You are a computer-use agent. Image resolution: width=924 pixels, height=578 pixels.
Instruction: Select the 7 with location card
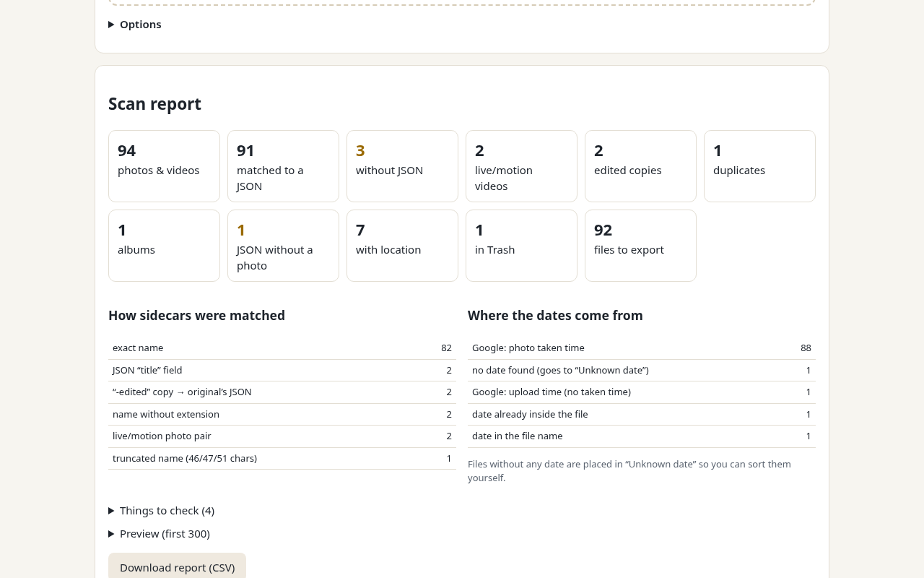[402, 246]
